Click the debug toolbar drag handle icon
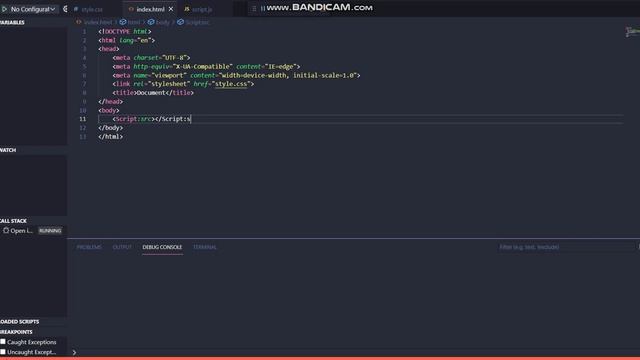 click(254, 8)
